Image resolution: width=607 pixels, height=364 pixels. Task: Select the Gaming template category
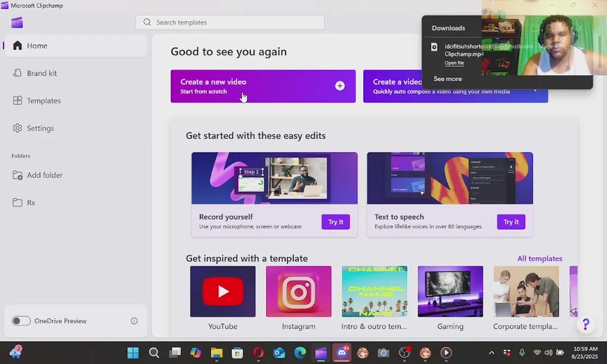pos(450,292)
